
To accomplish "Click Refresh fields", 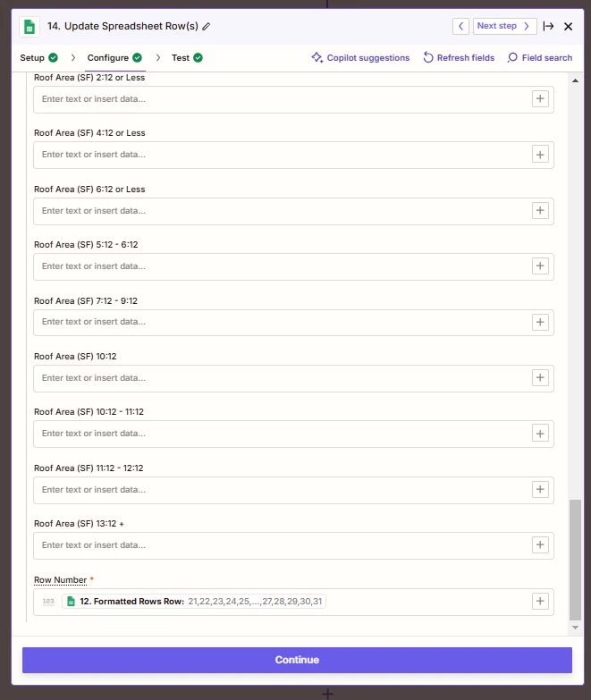I will (x=459, y=57).
